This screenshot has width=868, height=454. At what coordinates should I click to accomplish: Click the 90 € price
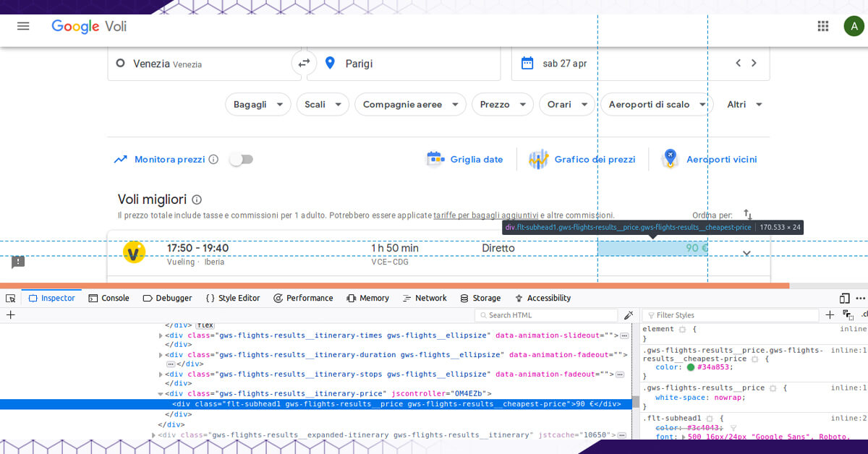(697, 248)
